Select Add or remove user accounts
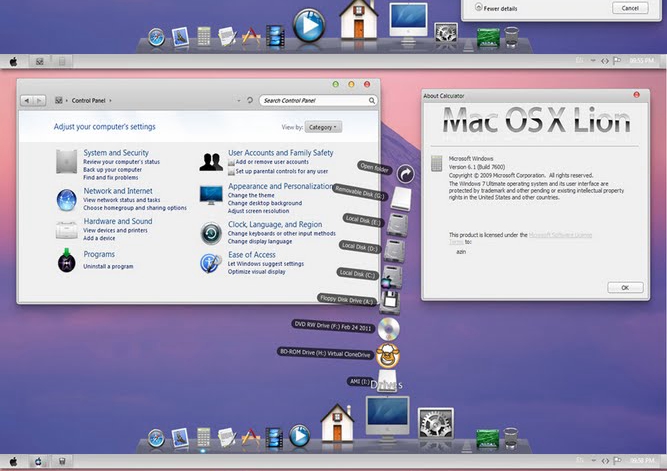667x471 pixels. tap(272, 162)
